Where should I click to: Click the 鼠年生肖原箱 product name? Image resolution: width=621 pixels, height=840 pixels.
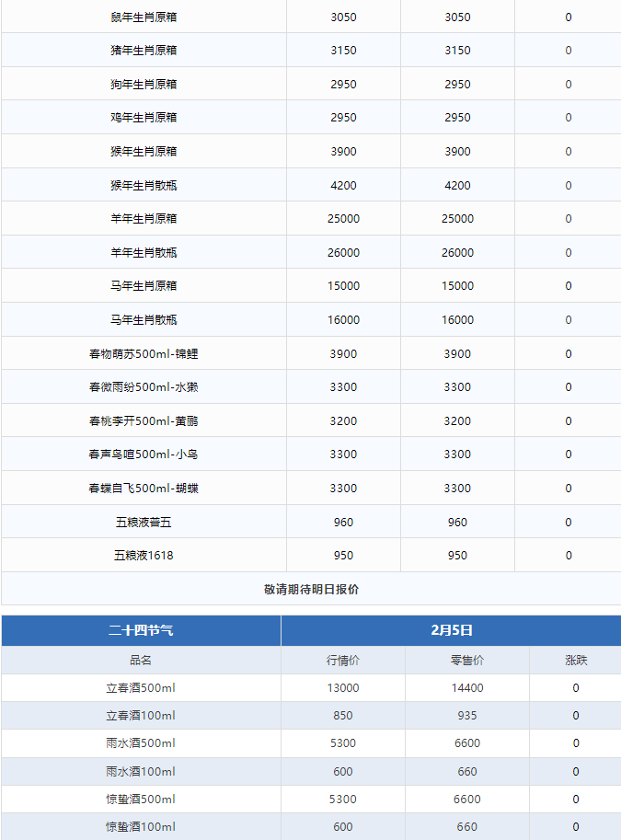click(x=144, y=17)
